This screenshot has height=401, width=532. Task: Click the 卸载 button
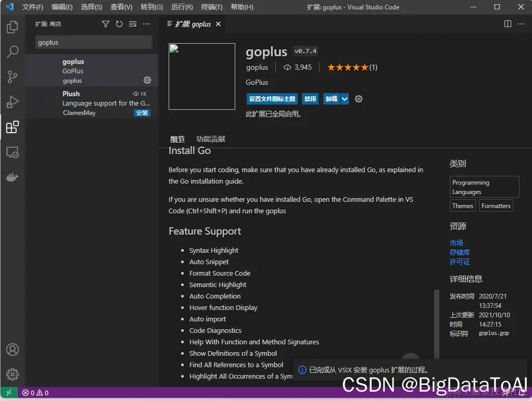[x=332, y=99]
